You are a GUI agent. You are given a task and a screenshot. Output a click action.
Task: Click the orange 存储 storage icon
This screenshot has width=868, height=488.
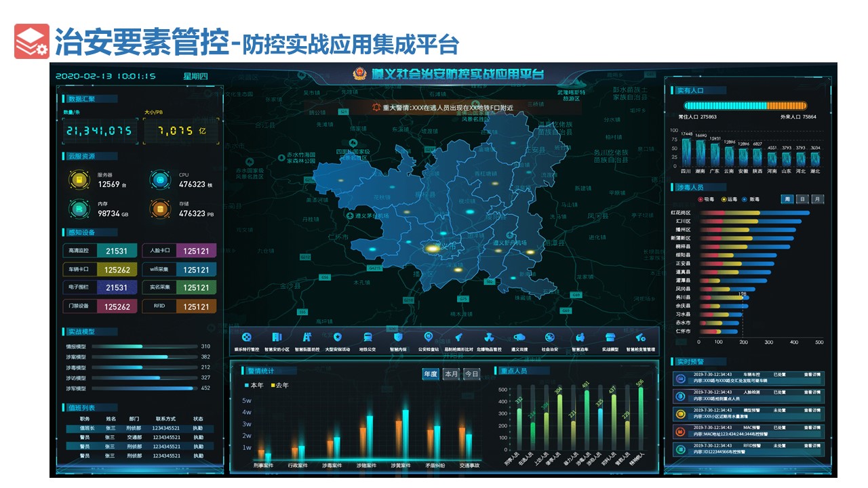[x=160, y=209]
